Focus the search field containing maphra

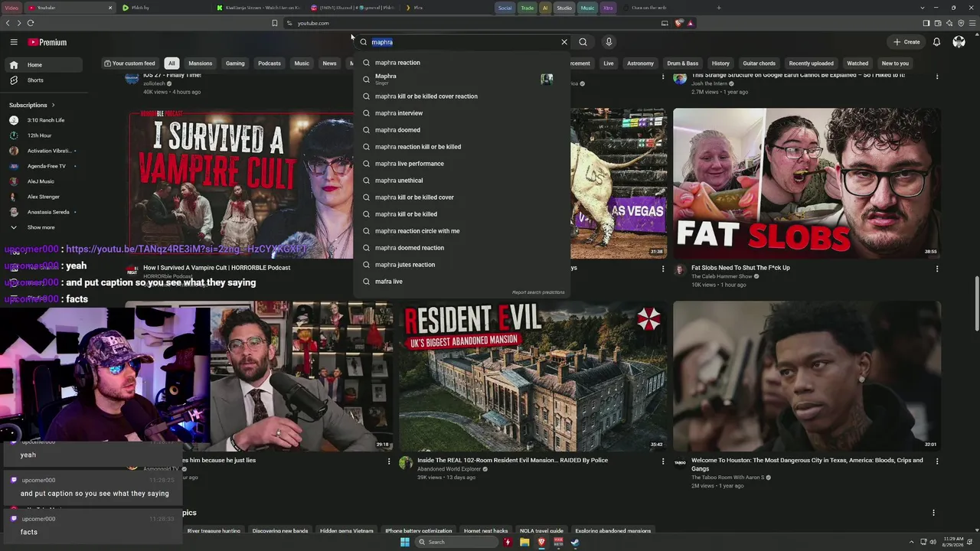[462, 42]
